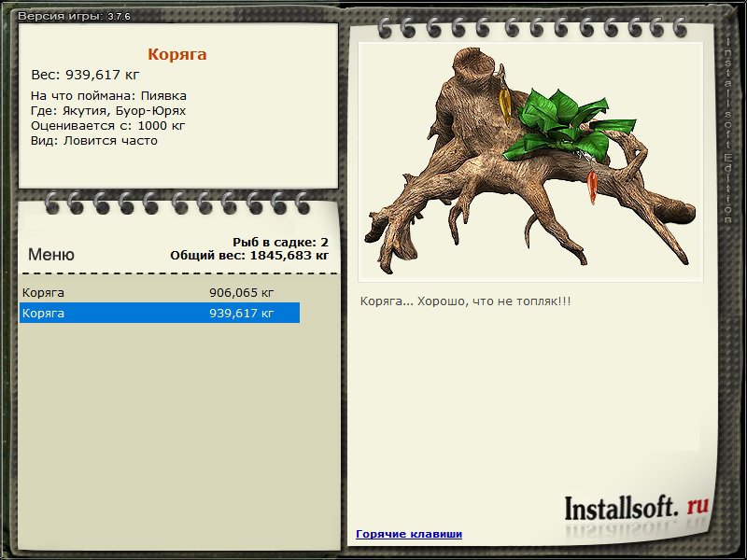Screen dimensions: 747x560
Task: Click the Версия игры: 3.7.6 label
Action: (x=74, y=16)
